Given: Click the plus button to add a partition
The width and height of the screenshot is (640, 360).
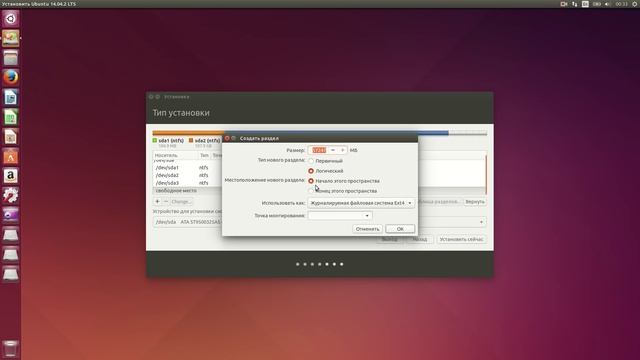Looking at the screenshot, I should coord(157,201).
